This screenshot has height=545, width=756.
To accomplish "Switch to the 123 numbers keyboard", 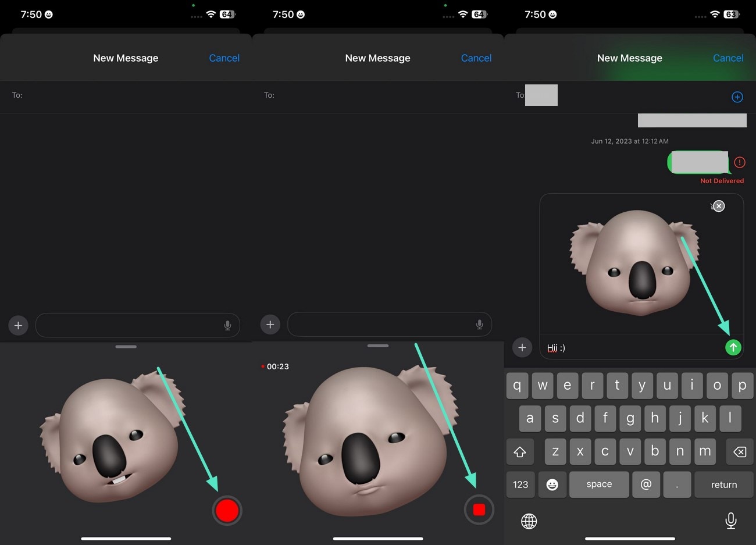I will [x=520, y=485].
